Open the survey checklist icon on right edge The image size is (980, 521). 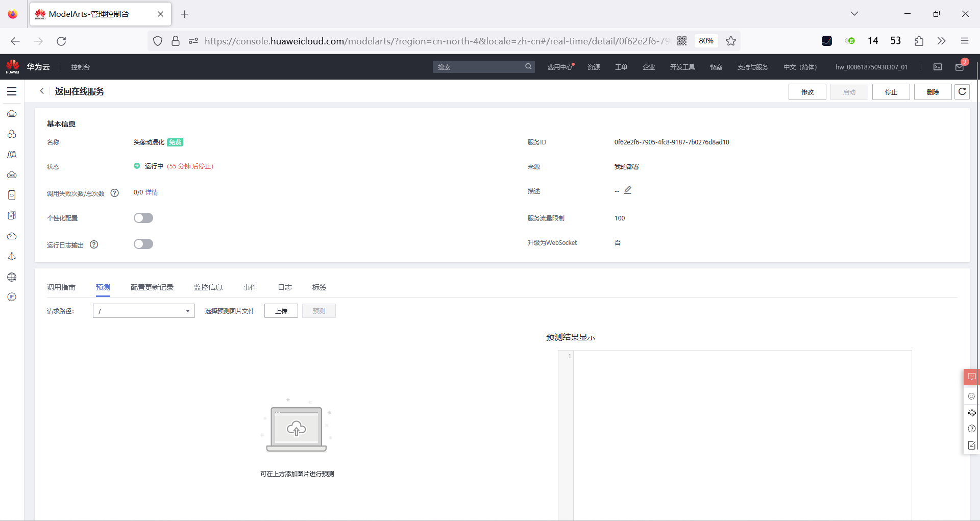coord(972,445)
